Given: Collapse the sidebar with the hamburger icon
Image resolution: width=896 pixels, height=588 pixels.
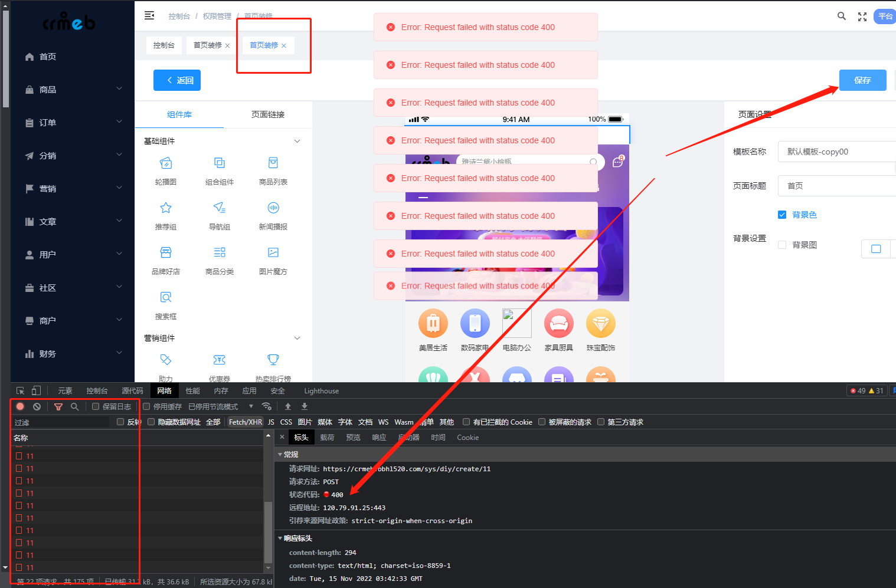Looking at the screenshot, I should [149, 15].
